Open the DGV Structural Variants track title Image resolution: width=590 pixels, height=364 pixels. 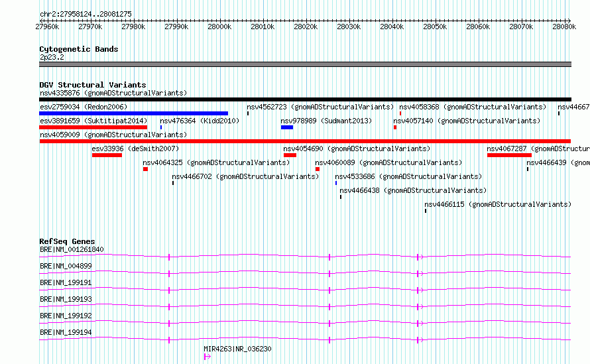point(93,85)
